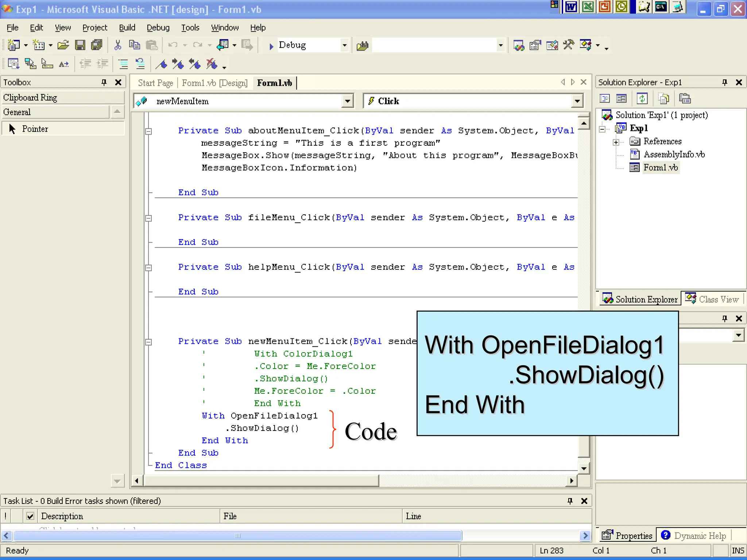Toggle the Task List Description checkbox
This screenshot has height=560, width=747.
[30, 516]
